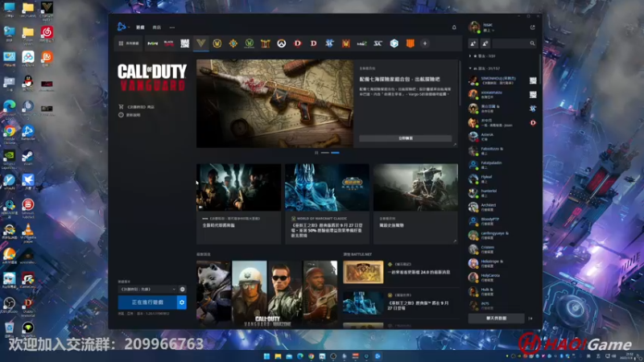Select the Black Ops Cold War icon

coord(169,43)
